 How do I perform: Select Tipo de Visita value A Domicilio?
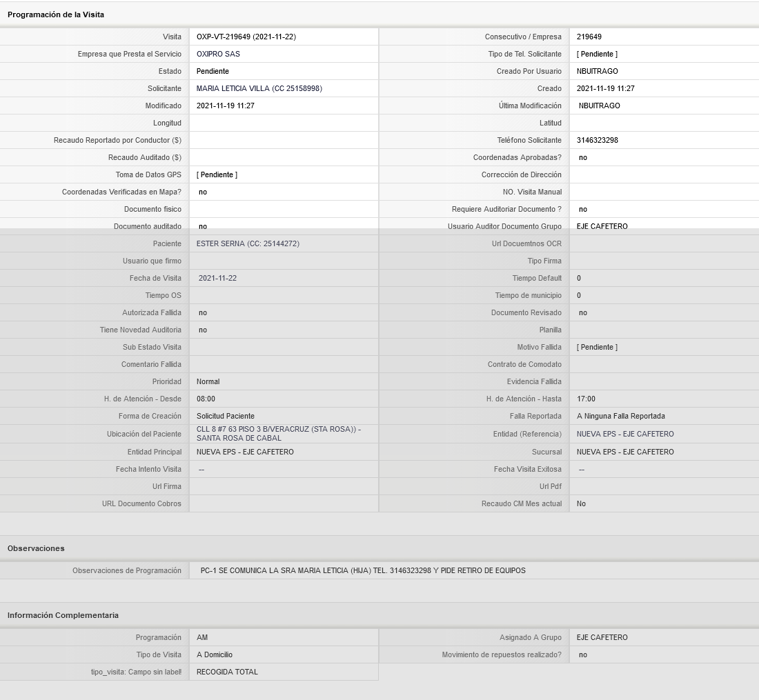(215, 655)
